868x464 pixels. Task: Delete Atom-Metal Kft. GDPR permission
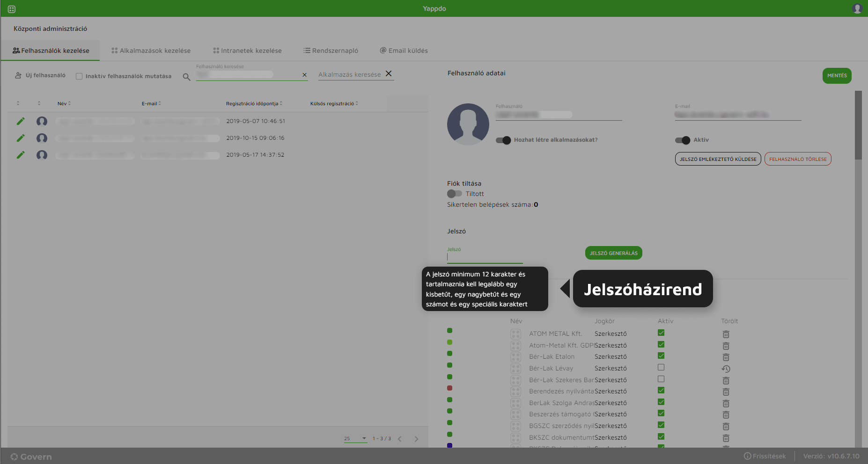(x=726, y=346)
